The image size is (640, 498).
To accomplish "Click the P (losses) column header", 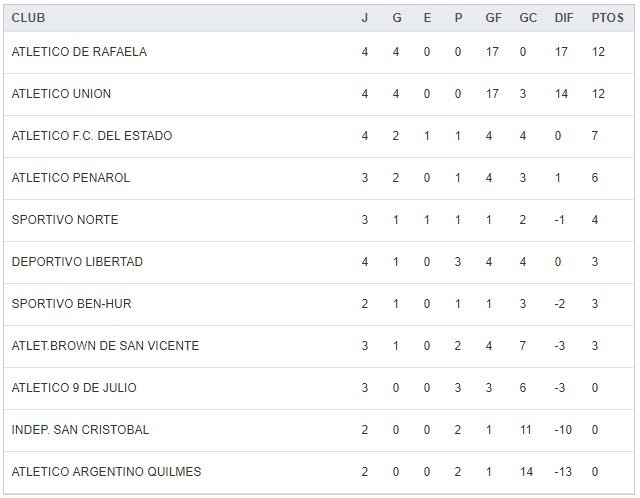I will click(458, 18).
